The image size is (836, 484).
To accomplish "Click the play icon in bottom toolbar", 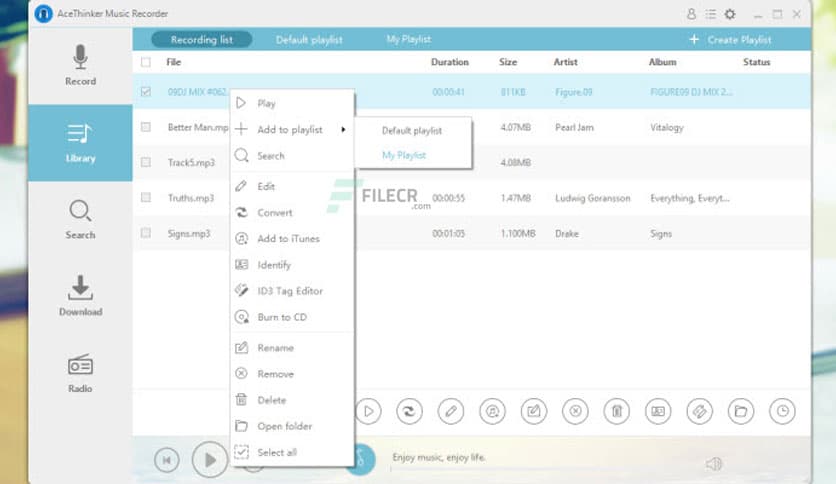I will (368, 411).
